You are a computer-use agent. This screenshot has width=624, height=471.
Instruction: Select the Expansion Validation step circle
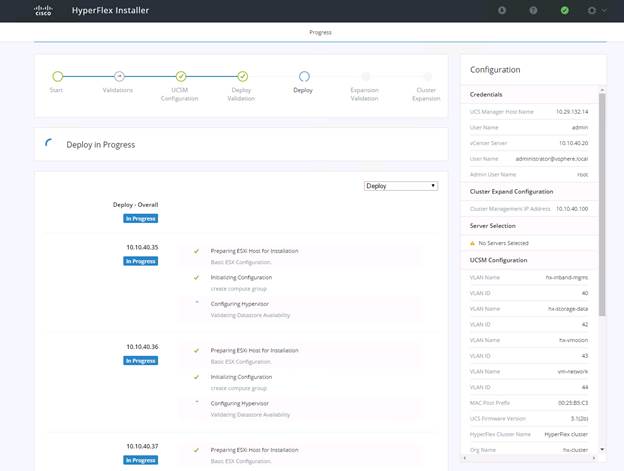point(366,76)
